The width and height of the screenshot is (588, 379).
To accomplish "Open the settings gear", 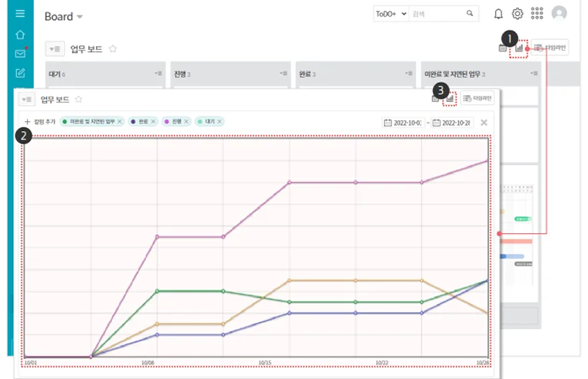I will click(x=517, y=14).
